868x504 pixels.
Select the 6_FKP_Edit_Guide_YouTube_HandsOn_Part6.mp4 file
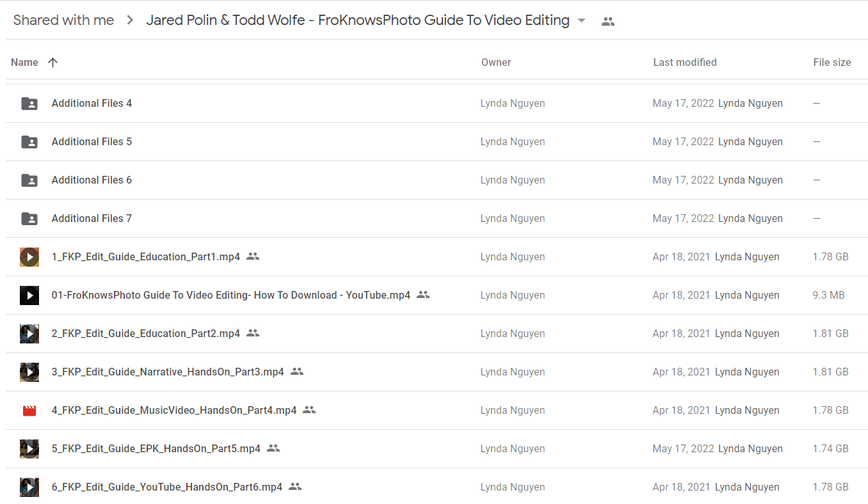click(167, 487)
